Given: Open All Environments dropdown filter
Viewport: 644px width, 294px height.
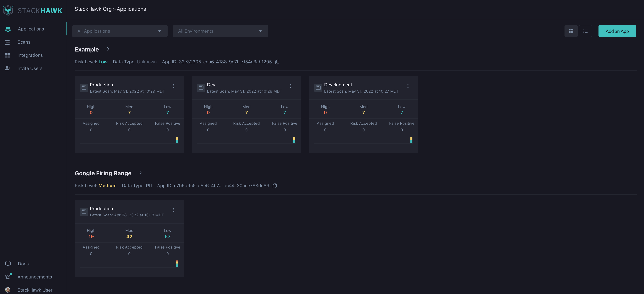Looking at the screenshot, I should click(x=221, y=31).
